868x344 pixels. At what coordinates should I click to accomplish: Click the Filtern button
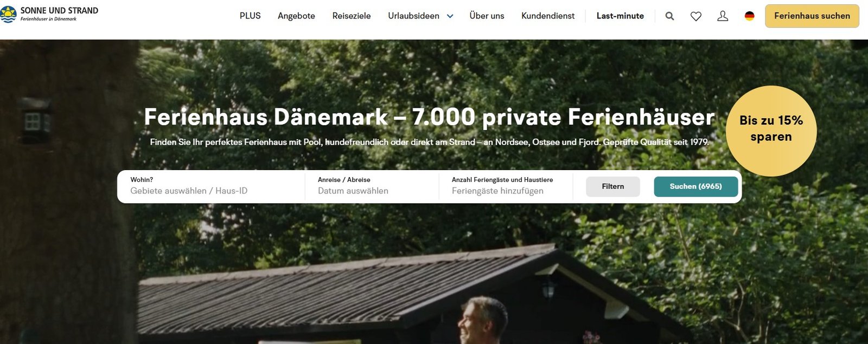point(613,186)
